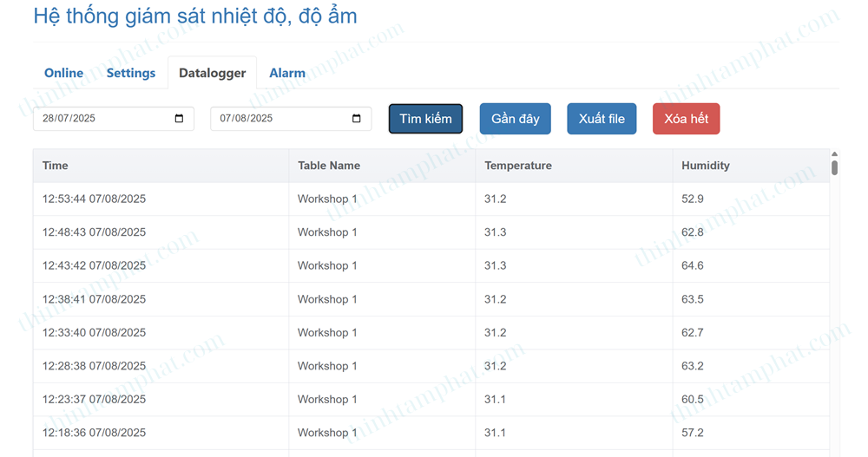
Task: Open calendar picker on end date 07/08/2025
Action: pyautogui.click(x=356, y=119)
